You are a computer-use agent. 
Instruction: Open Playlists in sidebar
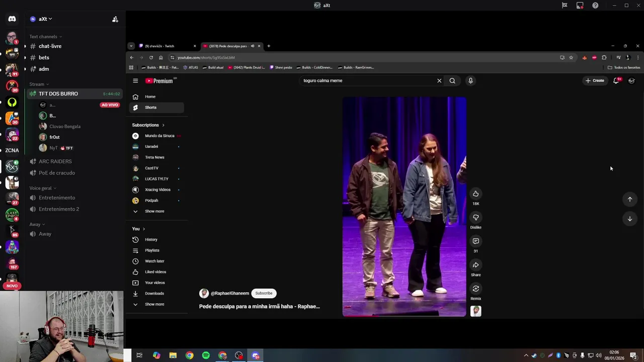[x=157, y=250]
